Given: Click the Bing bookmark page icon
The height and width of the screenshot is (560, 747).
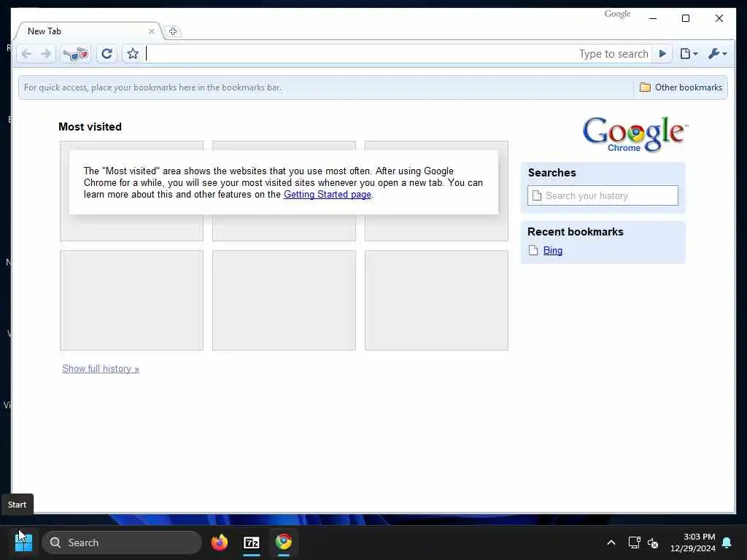Looking at the screenshot, I should (x=533, y=251).
